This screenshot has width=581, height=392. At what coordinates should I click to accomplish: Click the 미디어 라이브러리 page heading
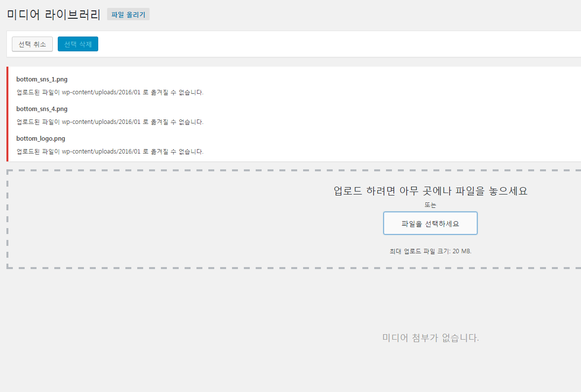pyautogui.click(x=54, y=14)
